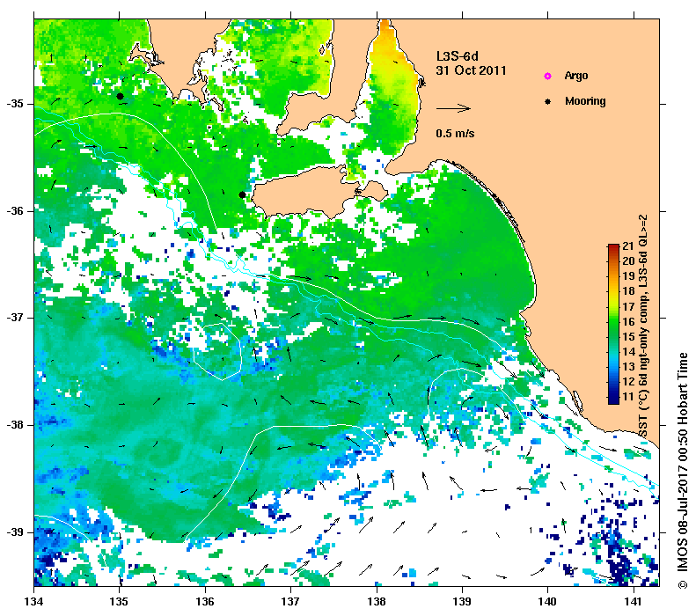Click colorbar value 13
Viewport: 696px width, 616px height.
click(628, 367)
